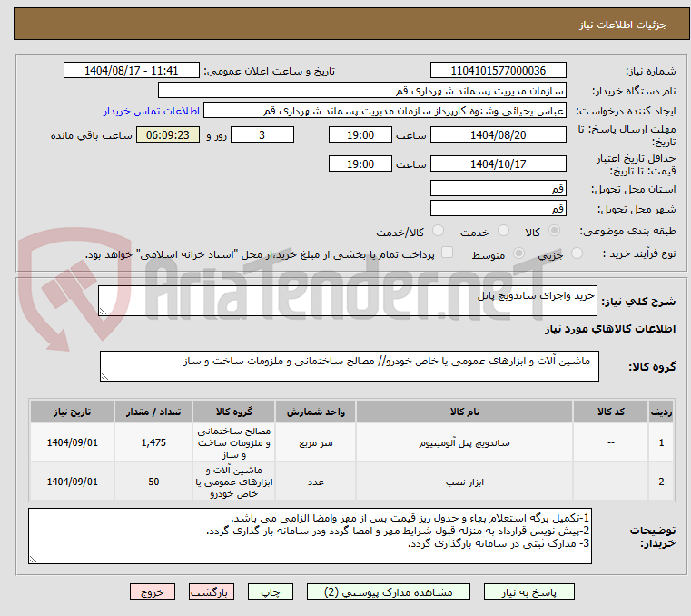Select the جزیی purchase type radio
Screen dimensions: 691x616
pyautogui.click(x=577, y=253)
